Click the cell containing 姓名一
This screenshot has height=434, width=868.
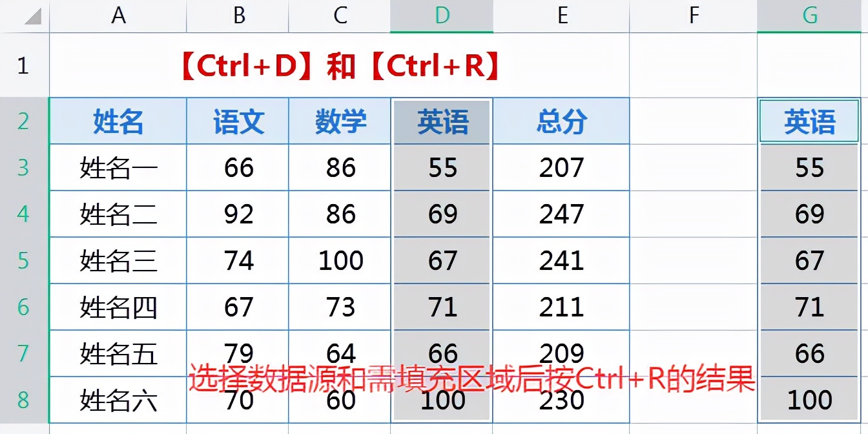pyautogui.click(x=119, y=167)
